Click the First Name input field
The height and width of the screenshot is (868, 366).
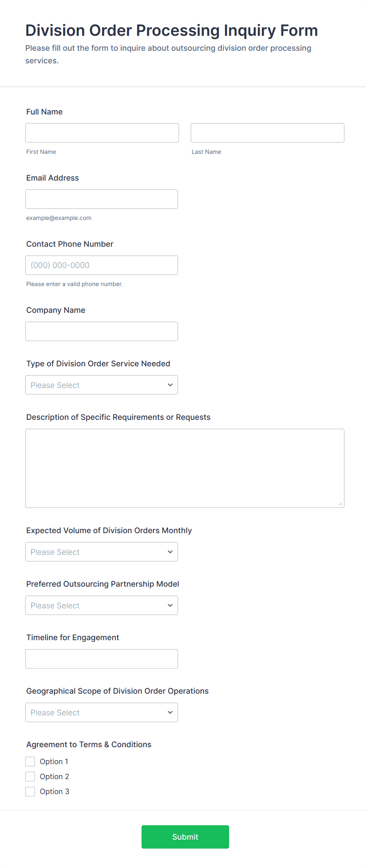click(102, 133)
